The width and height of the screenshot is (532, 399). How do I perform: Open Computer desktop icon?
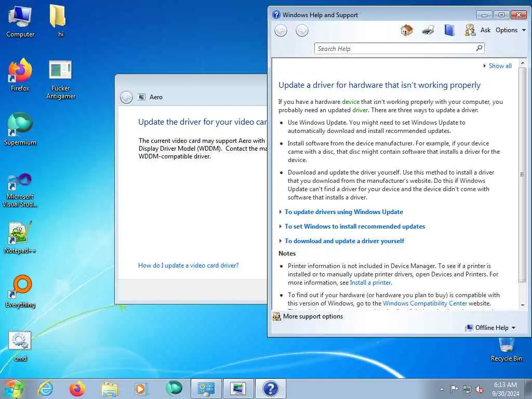click(20, 21)
